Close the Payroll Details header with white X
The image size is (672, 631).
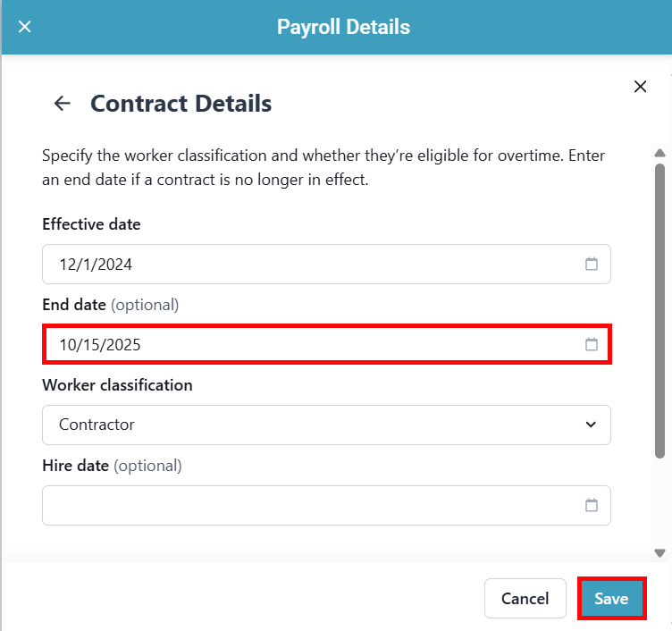[25, 27]
